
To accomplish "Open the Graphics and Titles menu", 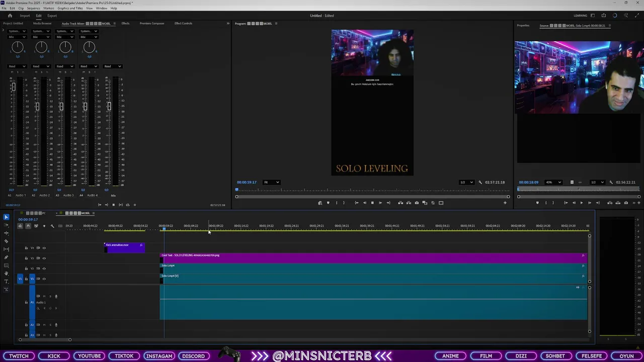I will pos(70,8).
